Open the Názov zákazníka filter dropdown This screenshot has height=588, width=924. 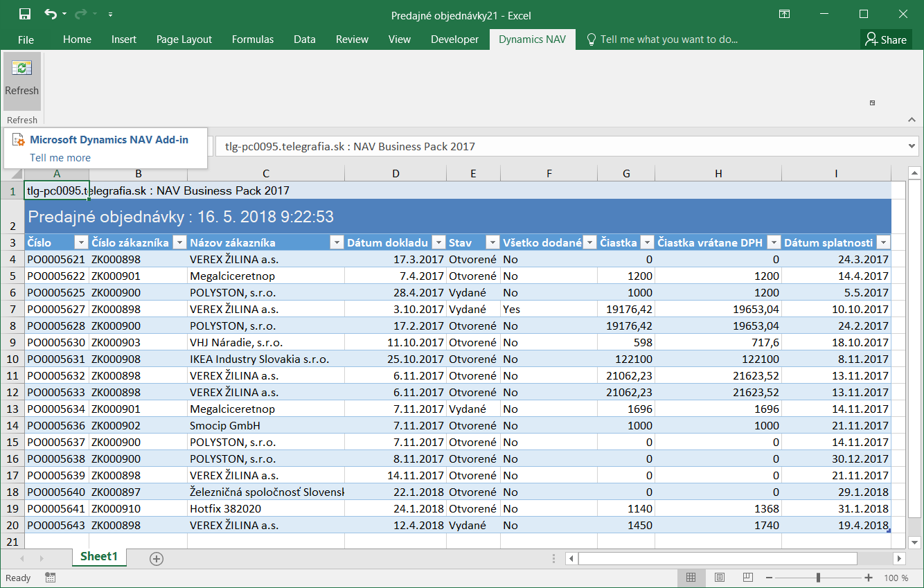(337, 242)
